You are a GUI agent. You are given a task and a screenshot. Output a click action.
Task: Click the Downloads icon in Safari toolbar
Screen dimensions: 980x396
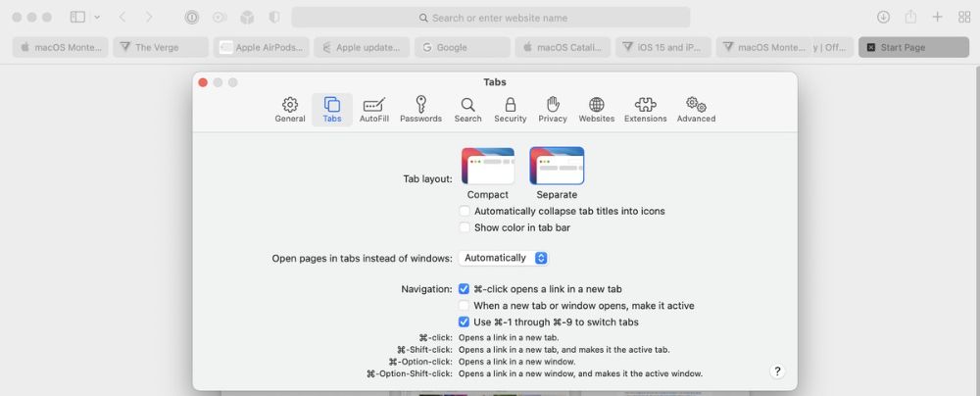[x=883, y=18]
